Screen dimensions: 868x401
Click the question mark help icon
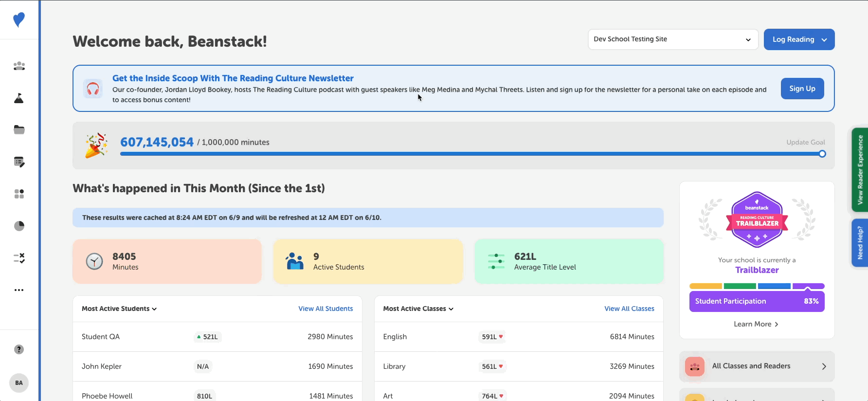click(x=19, y=349)
